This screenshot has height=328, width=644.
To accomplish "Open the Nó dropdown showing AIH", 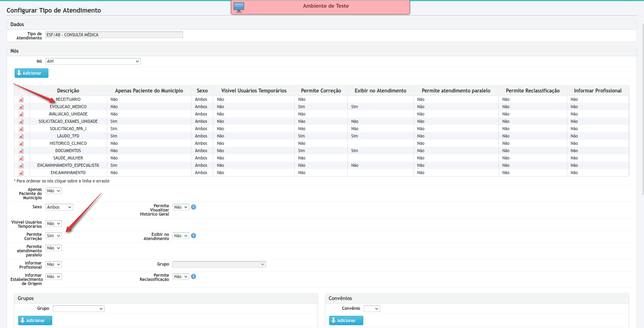I will (x=93, y=61).
